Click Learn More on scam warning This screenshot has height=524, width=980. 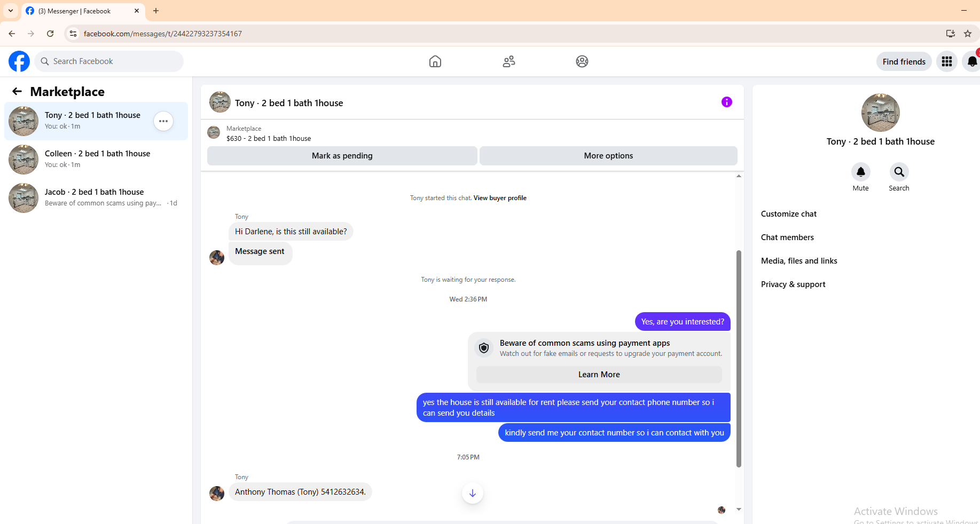[x=599, y=375]
